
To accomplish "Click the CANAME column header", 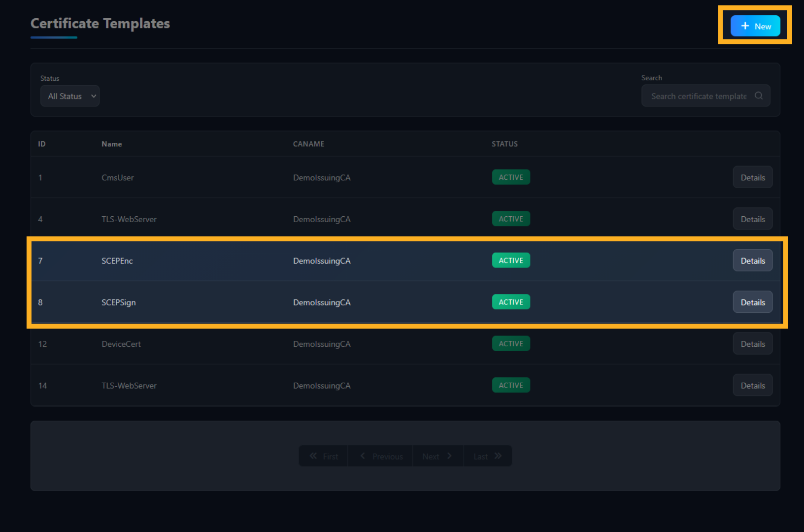I will coord(308,144).
